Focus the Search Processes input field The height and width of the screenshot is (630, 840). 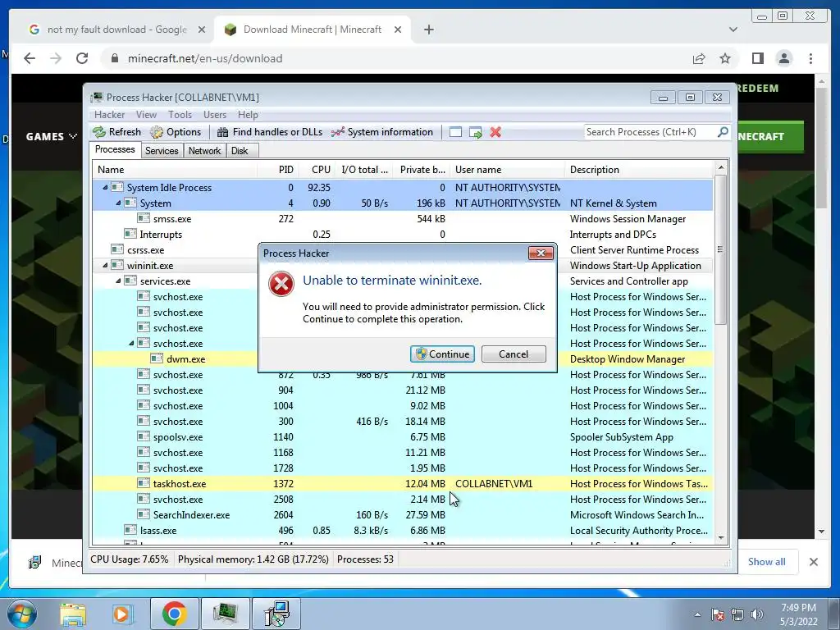coord(651,132)
